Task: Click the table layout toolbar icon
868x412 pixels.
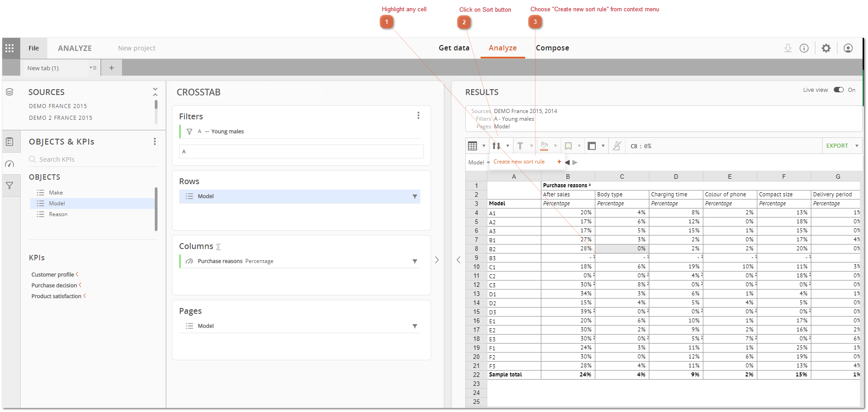Action: coord(472,146)
